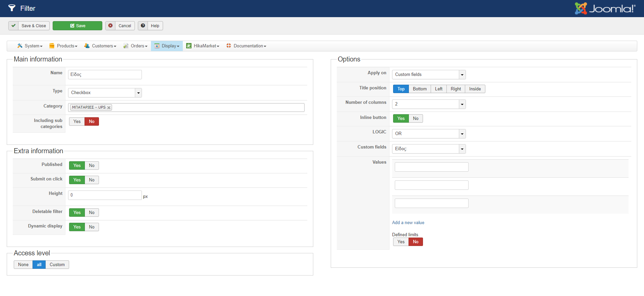Click the Help button label
This screenshot has height=296, width=644.
click(x=155, y=26)
